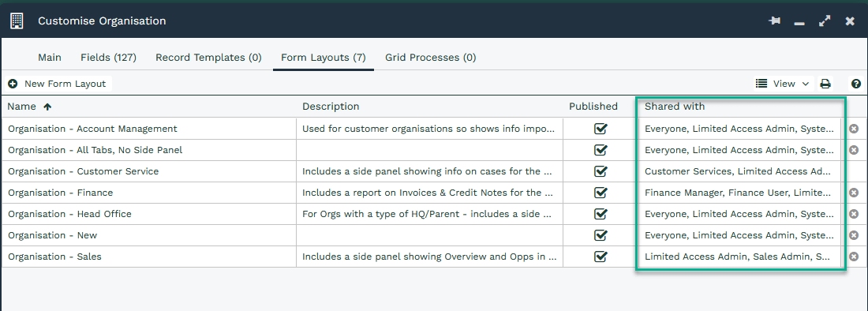868x311 pixels.
Task: Toggle Published for Organisation - Customer Service
Action: coord(600,171)
